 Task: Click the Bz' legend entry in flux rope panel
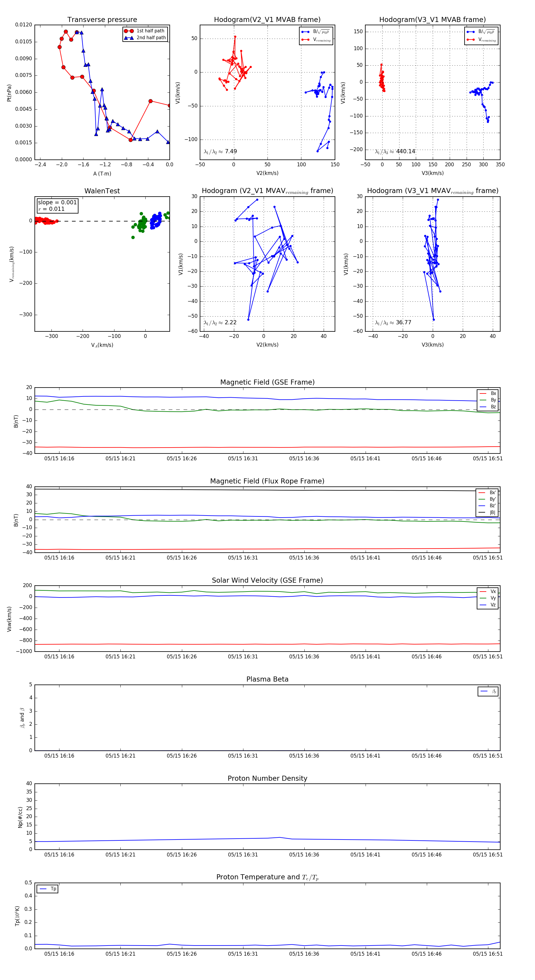click(487, 506)
